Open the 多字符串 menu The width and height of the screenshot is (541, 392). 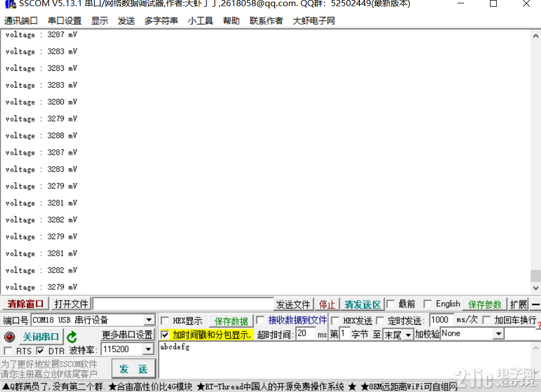pyautogui.click(x=161, y=21)
